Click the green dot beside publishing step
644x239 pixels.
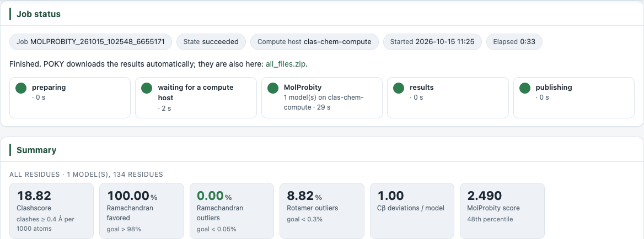coord(525,88)
